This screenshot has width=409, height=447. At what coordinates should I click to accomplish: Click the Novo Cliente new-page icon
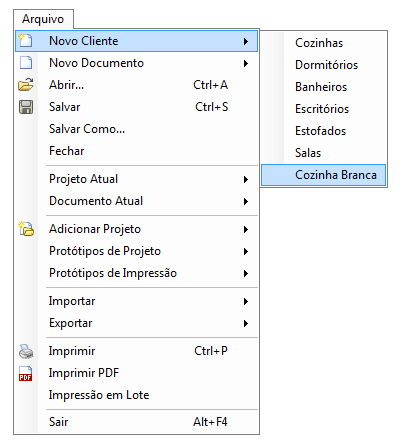pos(25,40)
